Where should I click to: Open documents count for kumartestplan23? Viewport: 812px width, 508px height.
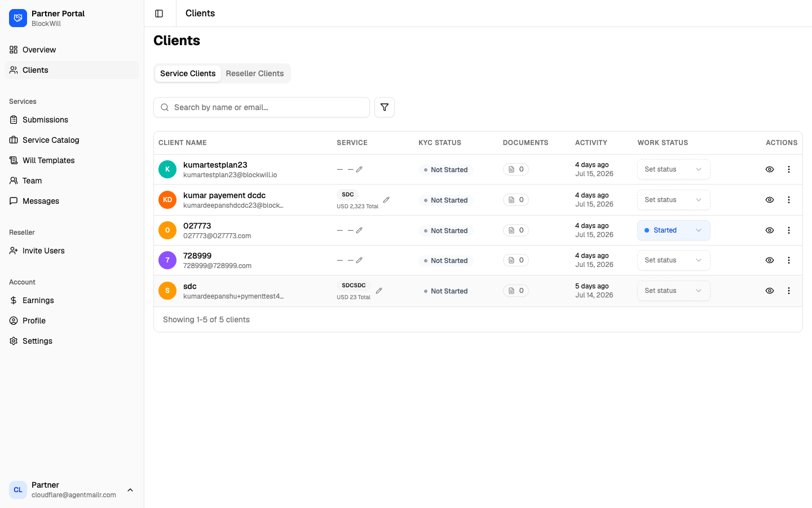coord(516,169)
